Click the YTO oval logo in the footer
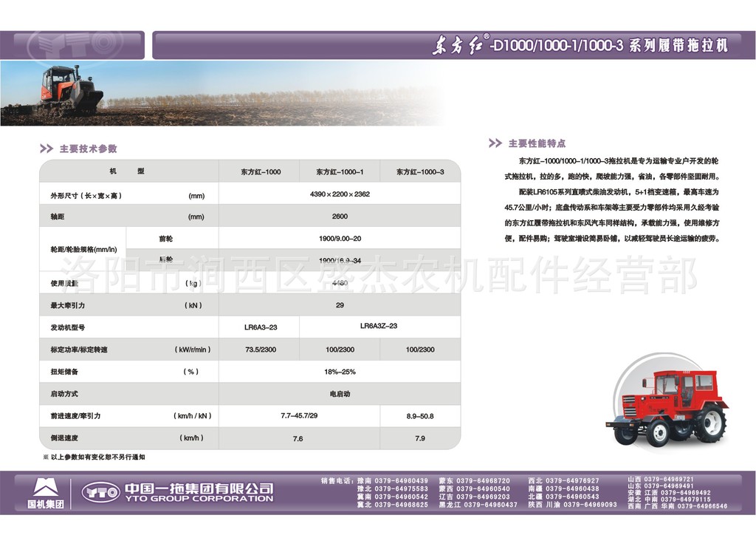Viewport: 756px width, 535px height. click(100, 492)
